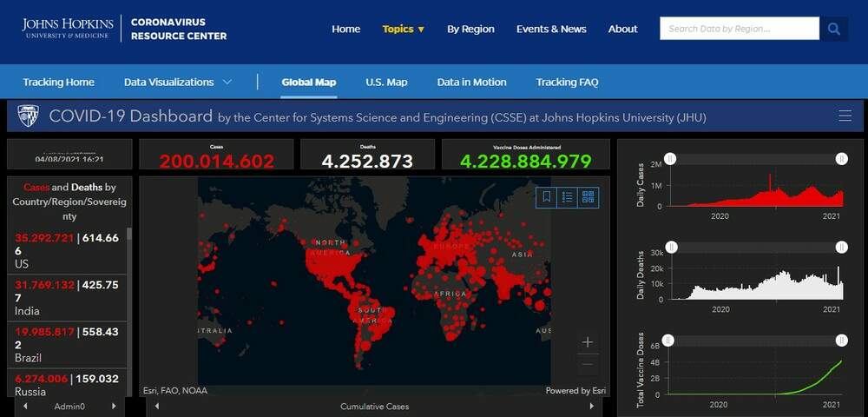This screenshot has width=868, height=417.
Task: Click the search magnifier button
Action: [x=834, y=29]
